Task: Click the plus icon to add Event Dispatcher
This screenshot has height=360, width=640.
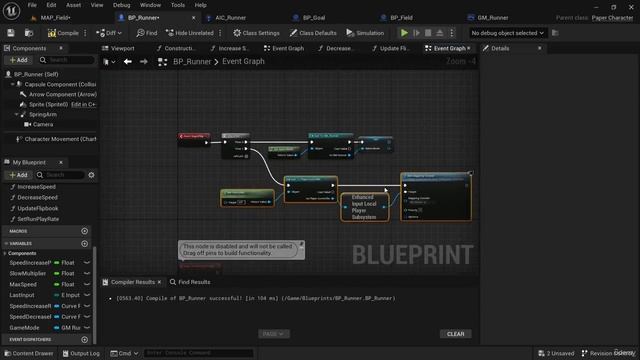Action: pos(84,340)
